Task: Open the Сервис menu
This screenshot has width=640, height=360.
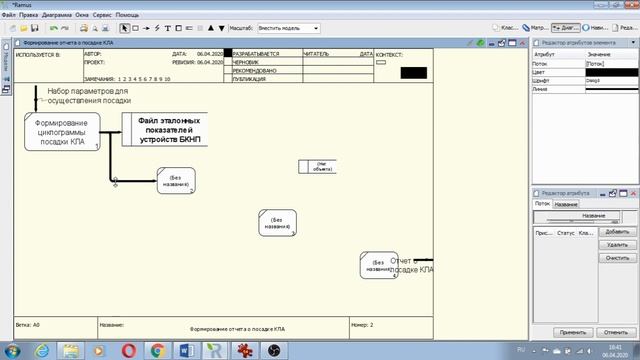Action: 102,15
